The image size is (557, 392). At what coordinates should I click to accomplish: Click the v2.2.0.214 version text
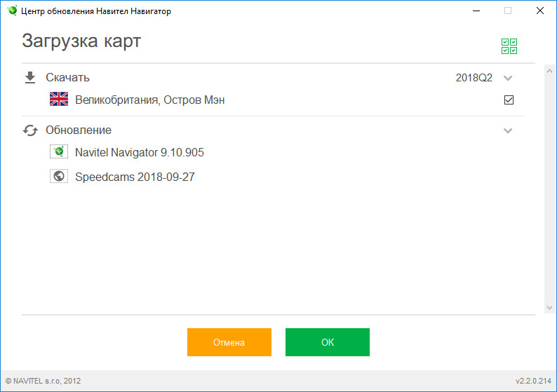tap(534, 381)
